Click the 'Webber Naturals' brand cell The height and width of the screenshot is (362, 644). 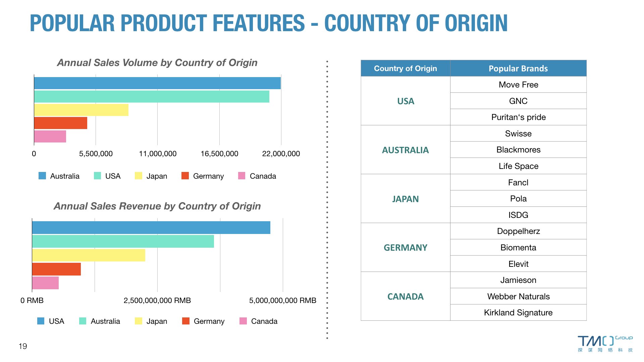pyautogui.click(x=518, y=296)
